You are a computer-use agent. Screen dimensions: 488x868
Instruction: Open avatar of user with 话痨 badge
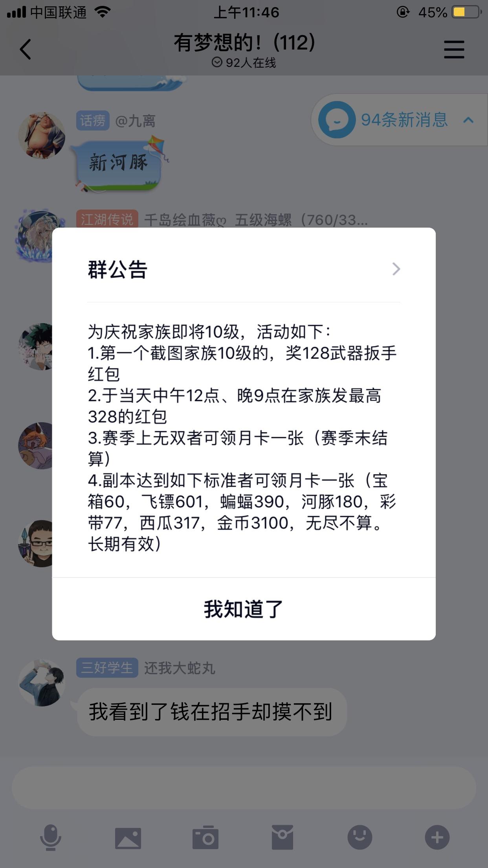tap(42, 136)
